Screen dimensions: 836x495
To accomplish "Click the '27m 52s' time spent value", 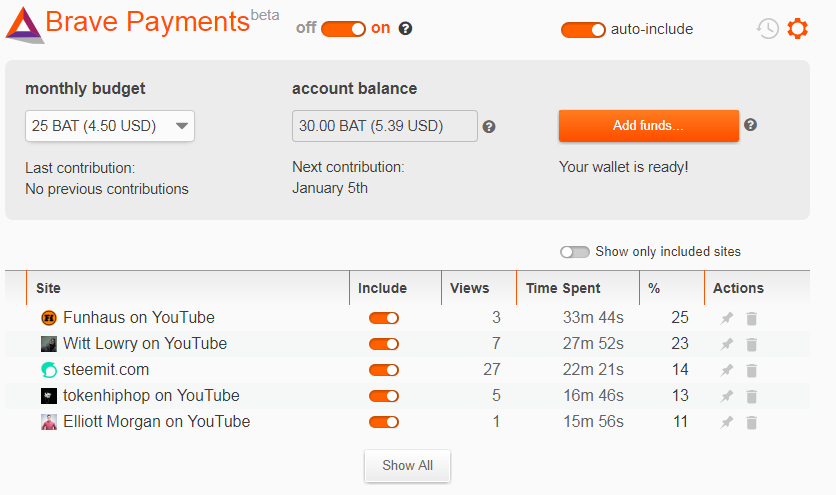I will (593, 344).
